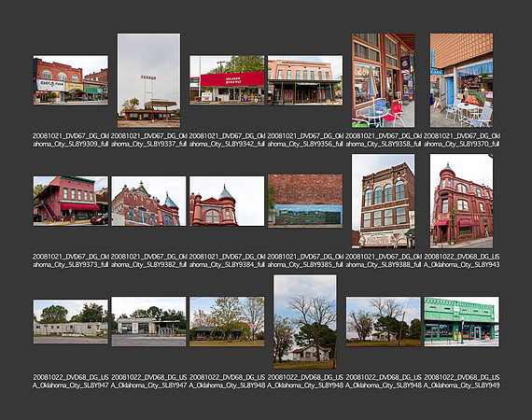Screen dimensions: 532x420
Task: Click the filename under the long beige building
Action: 71,381
